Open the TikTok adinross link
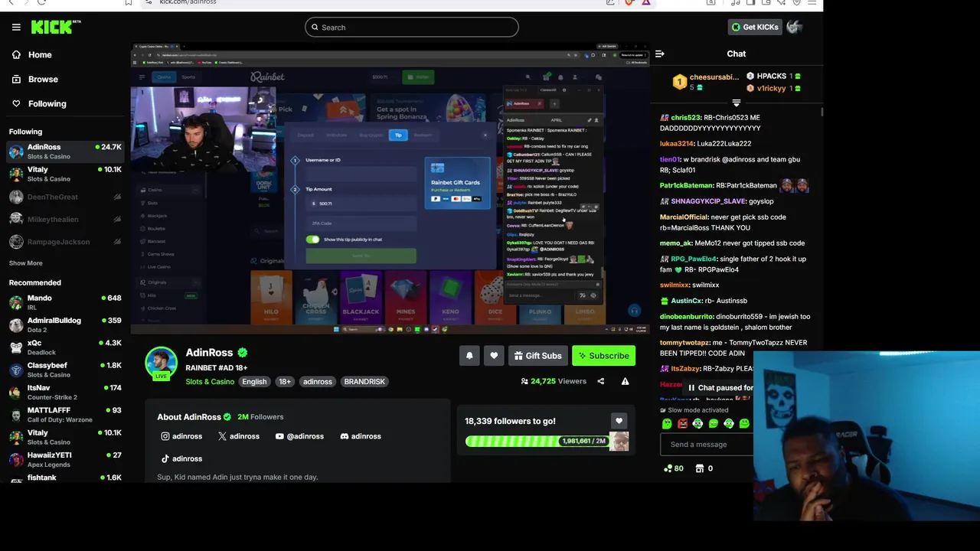This screenshot has height=551, width=980. [181, 458]
